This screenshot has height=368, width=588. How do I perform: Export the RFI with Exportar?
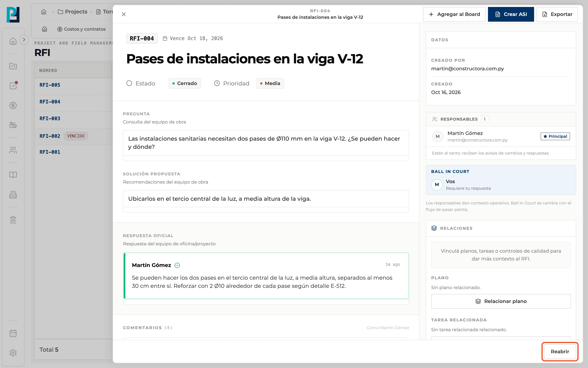557,14
